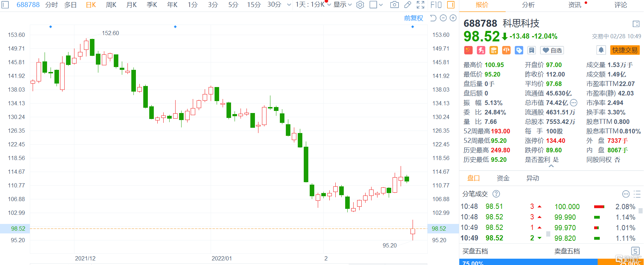Zoom in the K-line chart
The width and height of the screenshot is (644, 265).
[453, 18]
